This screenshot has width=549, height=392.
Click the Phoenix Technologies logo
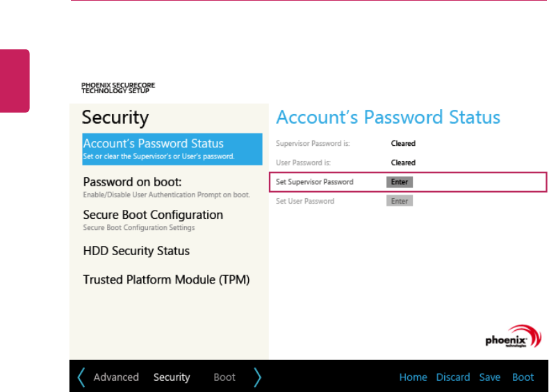pyautogui.click(x=512, y=337)
